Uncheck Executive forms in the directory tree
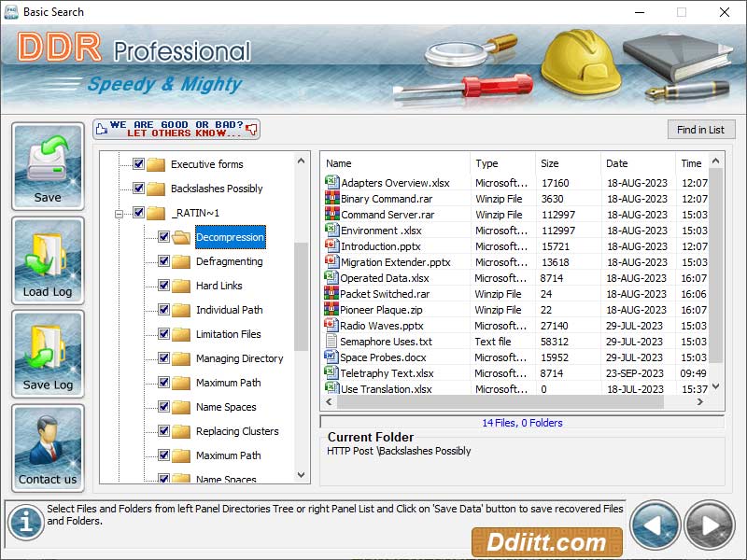The height and width of the screenshot is (560, 747). tap(137, 163)
